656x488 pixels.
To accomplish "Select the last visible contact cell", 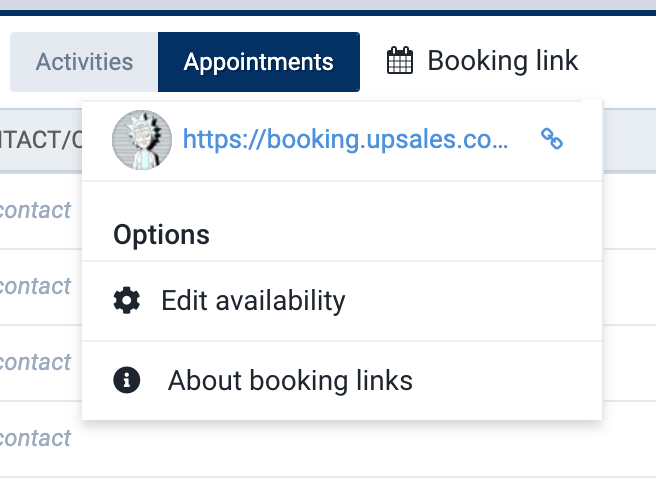I will [35, 438].
